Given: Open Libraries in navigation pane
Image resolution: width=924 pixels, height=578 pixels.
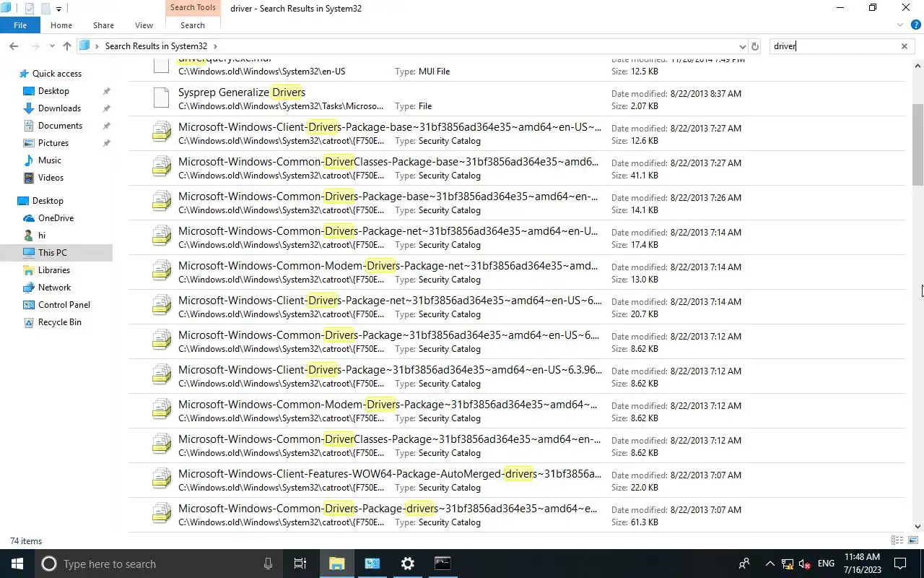Looking at the screenshot, I should coord(54,270).
